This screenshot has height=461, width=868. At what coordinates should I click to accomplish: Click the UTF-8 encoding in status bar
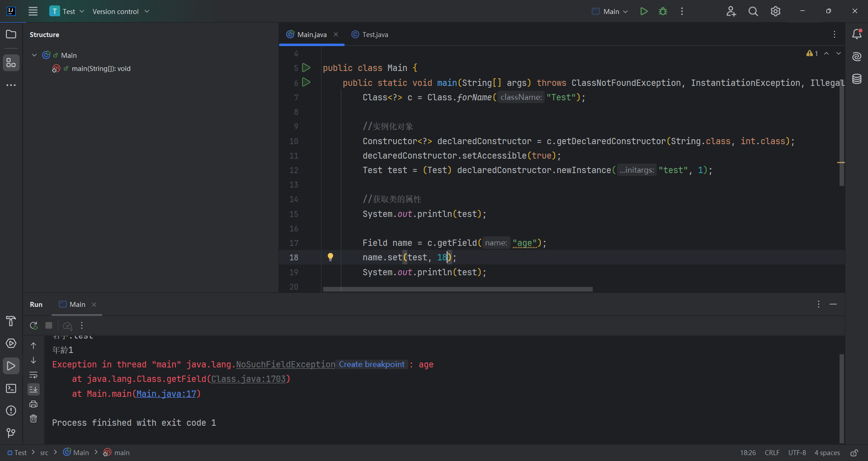(797, 453)
